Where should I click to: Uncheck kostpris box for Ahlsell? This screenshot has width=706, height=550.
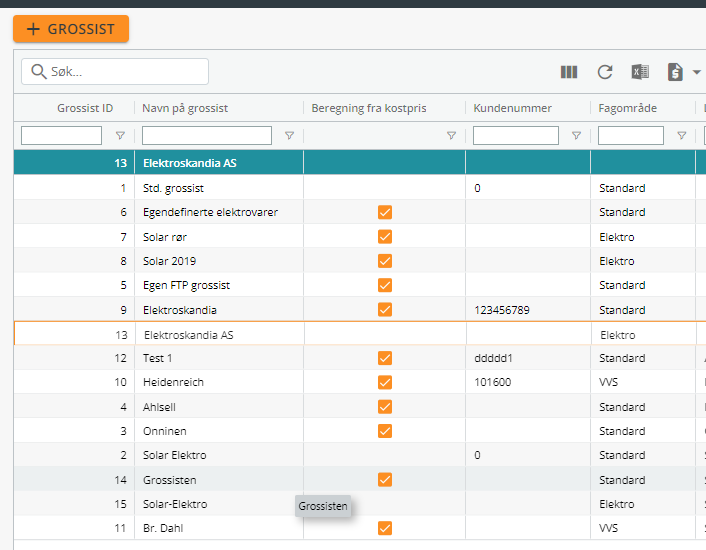pos(385,407)
